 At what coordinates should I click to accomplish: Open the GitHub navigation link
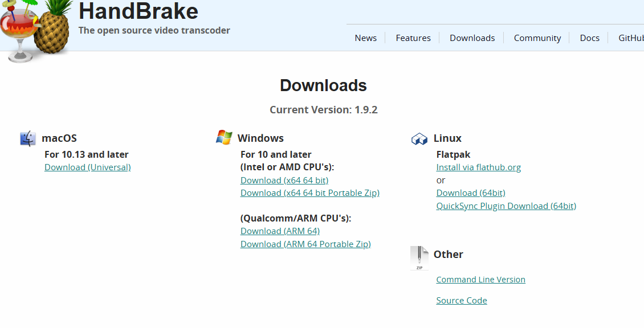pos(631,38)
